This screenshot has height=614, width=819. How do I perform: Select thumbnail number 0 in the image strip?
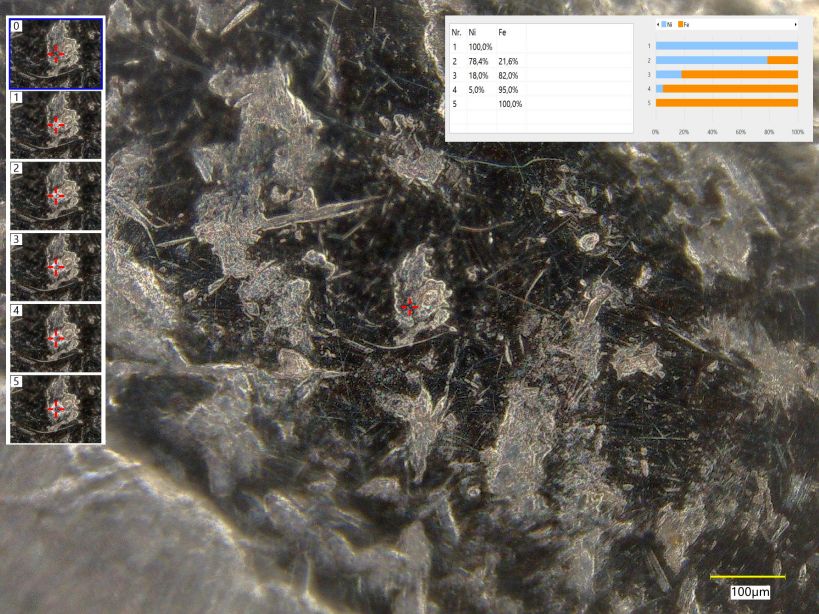(56, 53)
